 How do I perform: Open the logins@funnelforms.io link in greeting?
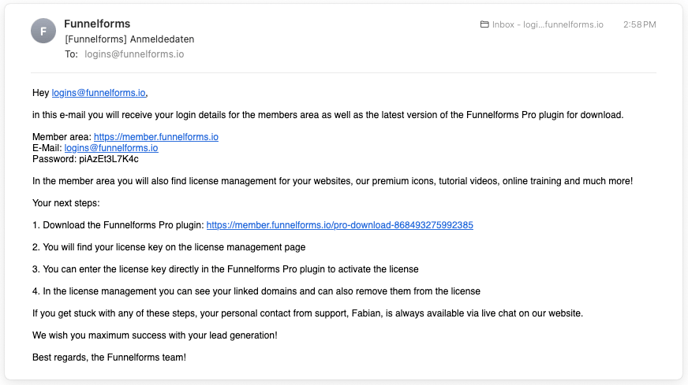click(98, 93)
